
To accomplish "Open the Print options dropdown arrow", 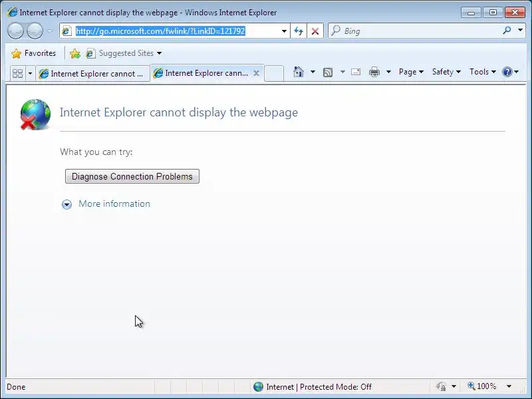I will (389, 72).
